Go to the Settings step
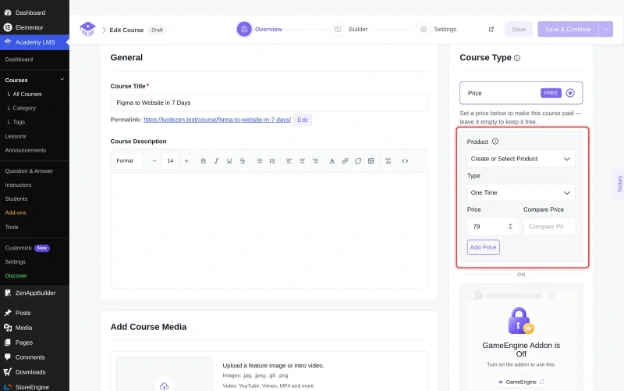624x391 pixels. pyautogui.click(x=437, y=29)
